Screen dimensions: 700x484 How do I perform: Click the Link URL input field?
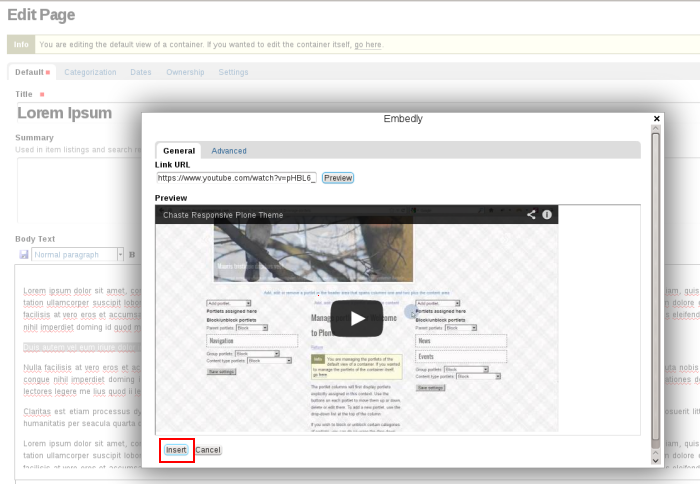(x=236, y=178)
